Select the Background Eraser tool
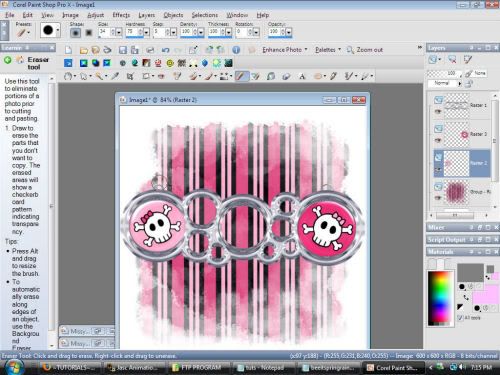The height and width of the screenshot is (375, 500). 255,76
